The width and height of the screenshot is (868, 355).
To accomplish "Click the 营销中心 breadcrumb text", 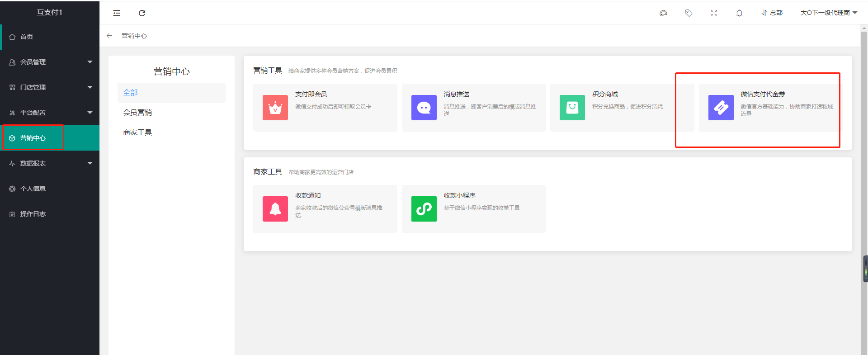I will pyautogui.click(x=134, y=36).
